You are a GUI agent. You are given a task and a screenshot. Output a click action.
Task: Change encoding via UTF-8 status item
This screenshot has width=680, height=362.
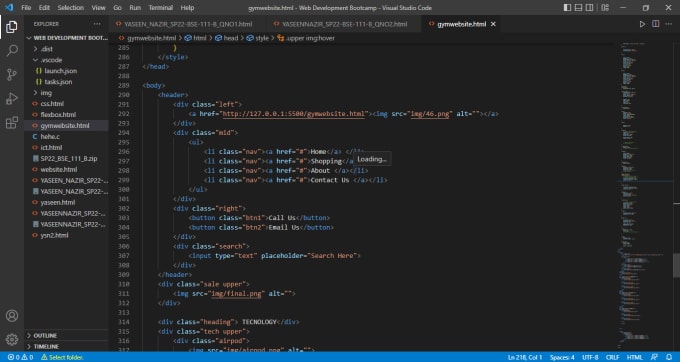pyautogui.click(x=590, y=357)
